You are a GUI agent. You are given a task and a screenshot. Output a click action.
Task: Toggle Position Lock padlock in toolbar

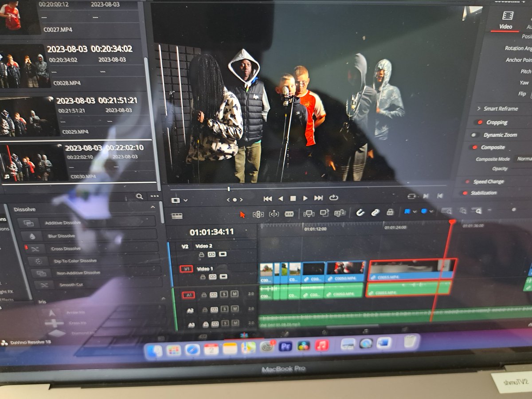[x=390, y=212]
